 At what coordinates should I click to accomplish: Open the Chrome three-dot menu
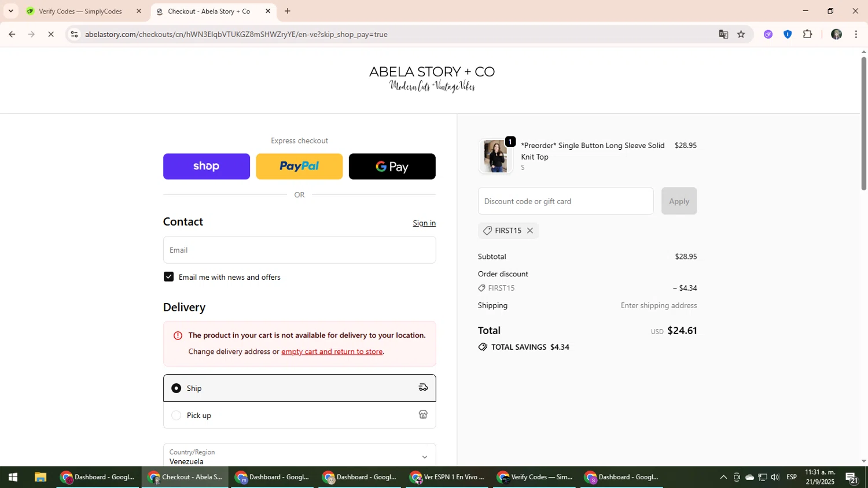[x=856, y=34]
